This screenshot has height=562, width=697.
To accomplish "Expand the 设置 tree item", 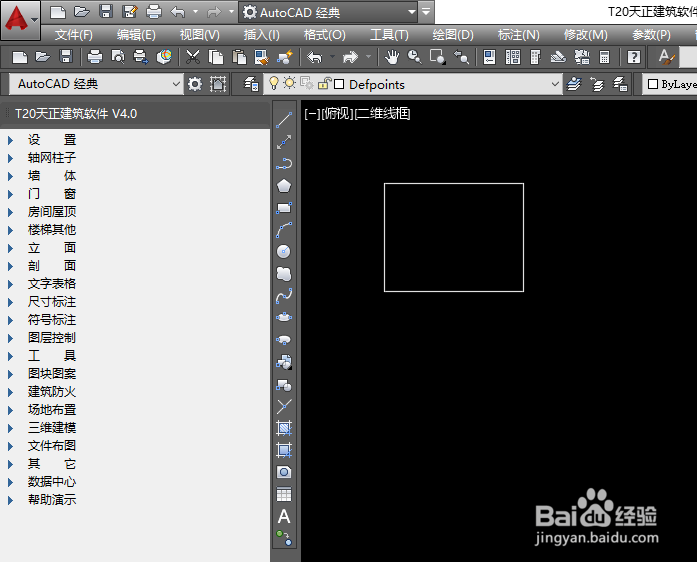I will pyautogui.click(x=10, y=140).
